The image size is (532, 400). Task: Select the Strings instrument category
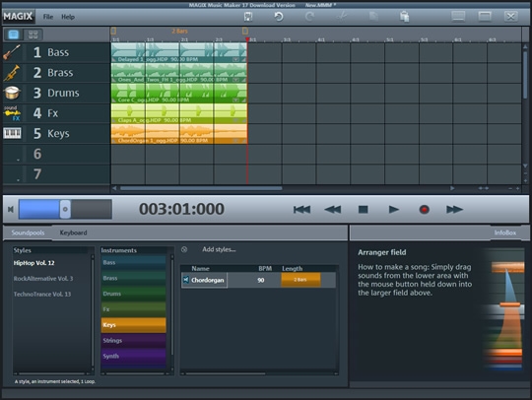pos(133,341)
